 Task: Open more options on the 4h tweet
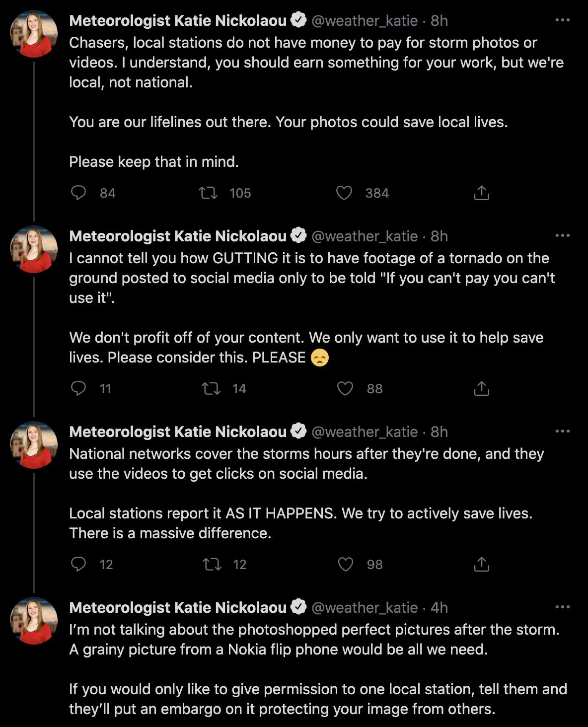click(562, 607)
